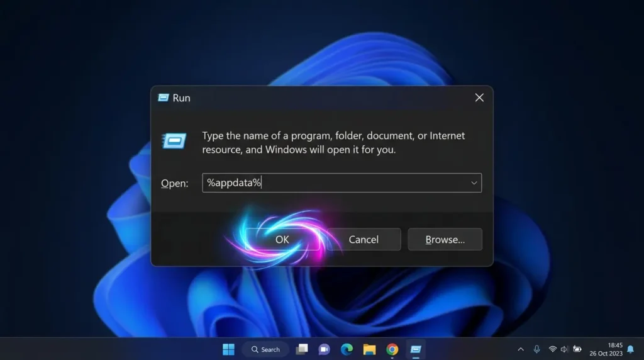Launch Google Chrome from the taskbar
The image size is (644, 360).
click(x=392, y=349)
